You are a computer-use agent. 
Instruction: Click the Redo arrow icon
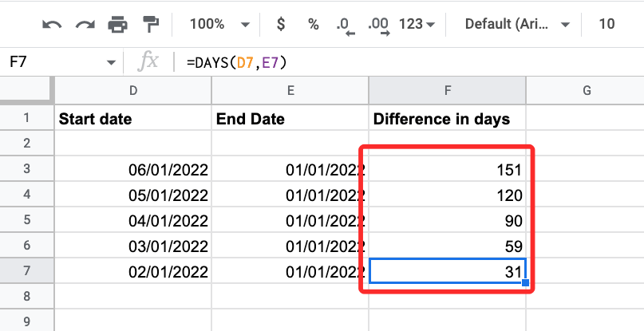pyautogui.click(x=85, y=24)
